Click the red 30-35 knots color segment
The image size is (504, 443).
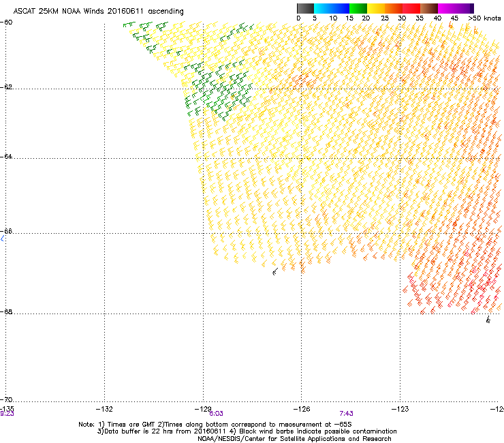411,8
